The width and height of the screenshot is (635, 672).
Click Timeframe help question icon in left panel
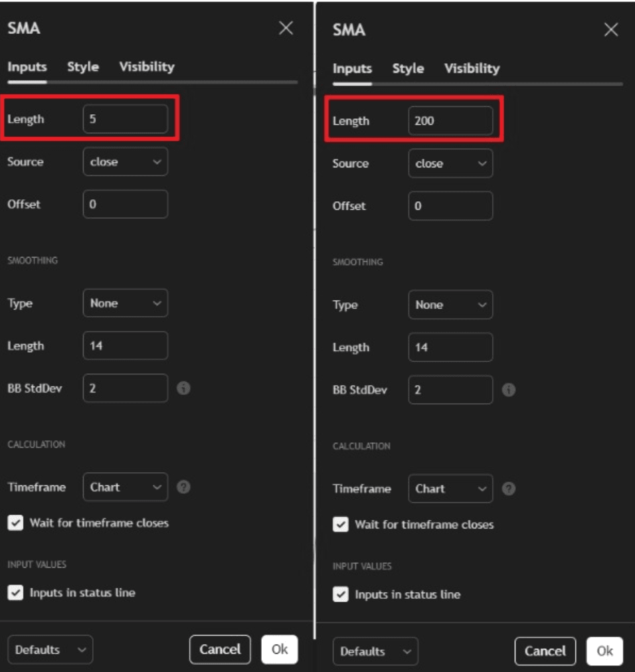(x=184, y=487)
